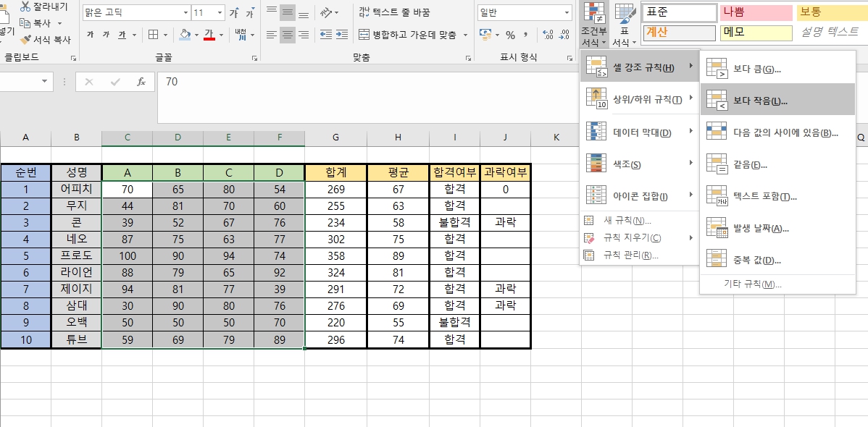Screen dimensions: 868x427
Task: Click the phonetic guide (내천) icon
Action: pyautogui.click(x=241, y=35)
